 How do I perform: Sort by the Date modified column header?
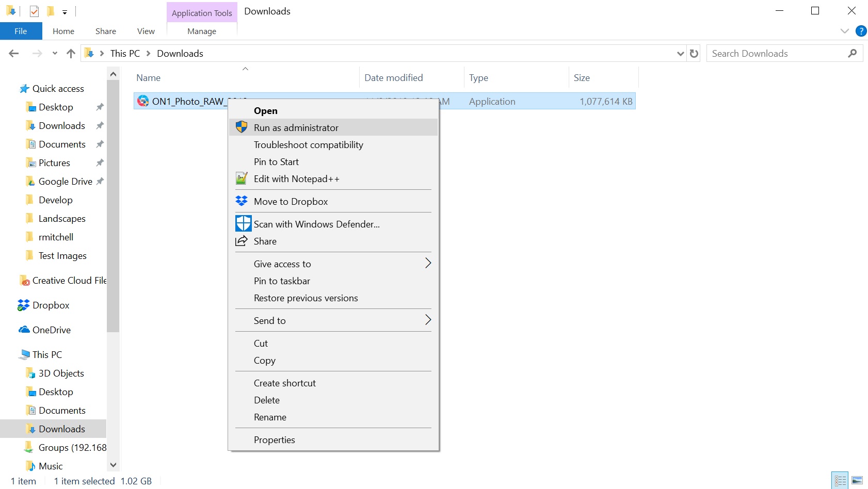[393, 78]
